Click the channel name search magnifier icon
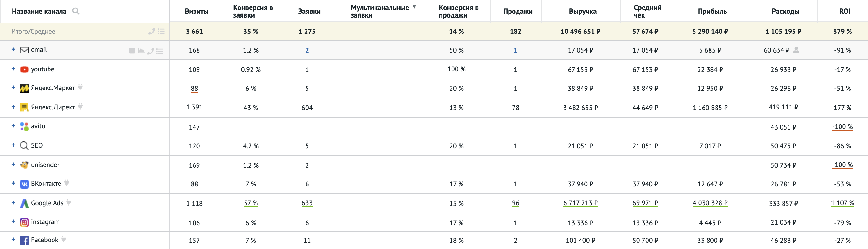Screen dimensions: 868x249 pyautogui.click(x=76, y=11)
